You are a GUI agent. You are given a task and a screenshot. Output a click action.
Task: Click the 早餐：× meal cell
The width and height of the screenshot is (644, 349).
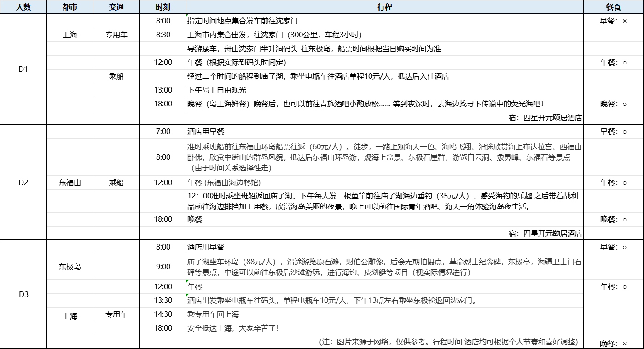point(613,21)
